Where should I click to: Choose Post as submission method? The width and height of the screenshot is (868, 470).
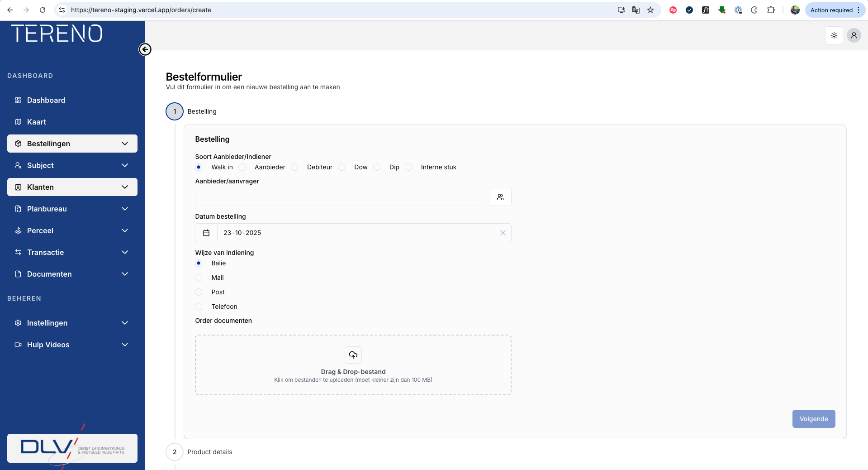pos(199,292)
